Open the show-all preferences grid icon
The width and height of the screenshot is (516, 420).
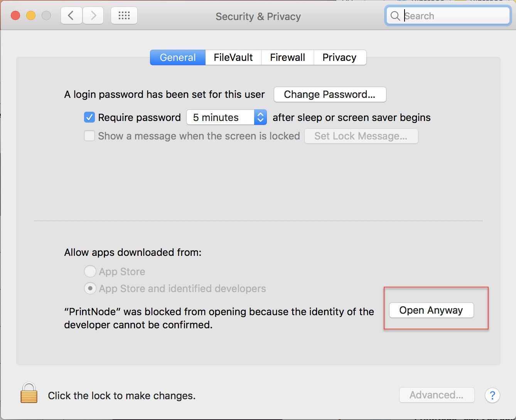click(124, 16)
